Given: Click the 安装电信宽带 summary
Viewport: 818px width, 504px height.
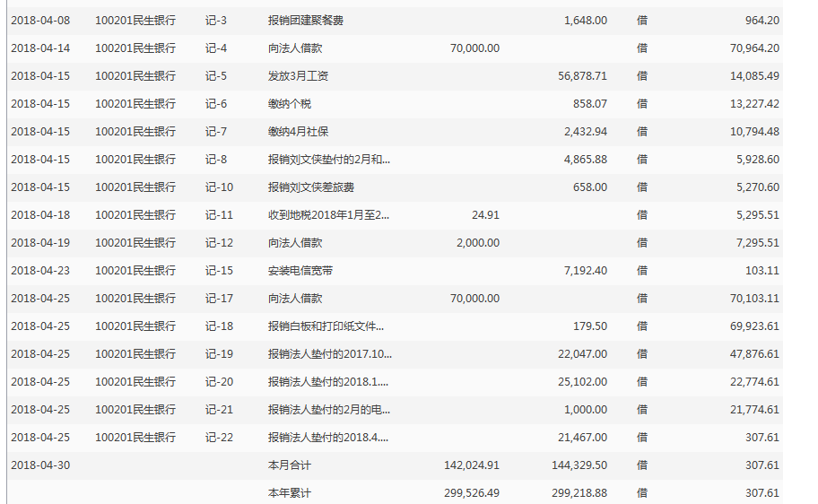Looking at the screenshot, I should click(300, 271).
